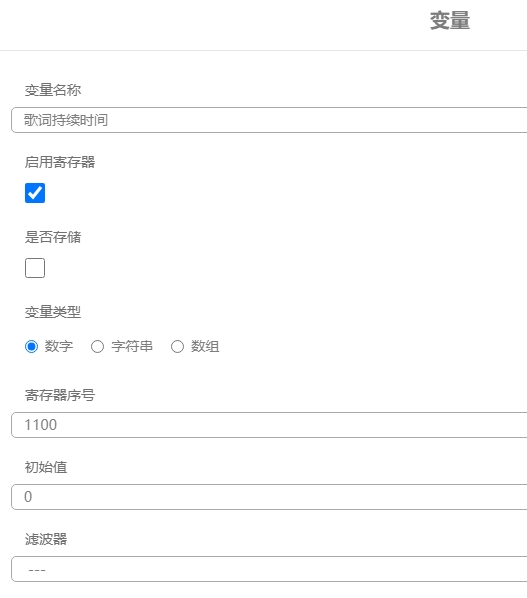This screenshot has height=598, width=527.
Task: Click the 启用寄存器 label text
Action: click(x=60, y=162)
